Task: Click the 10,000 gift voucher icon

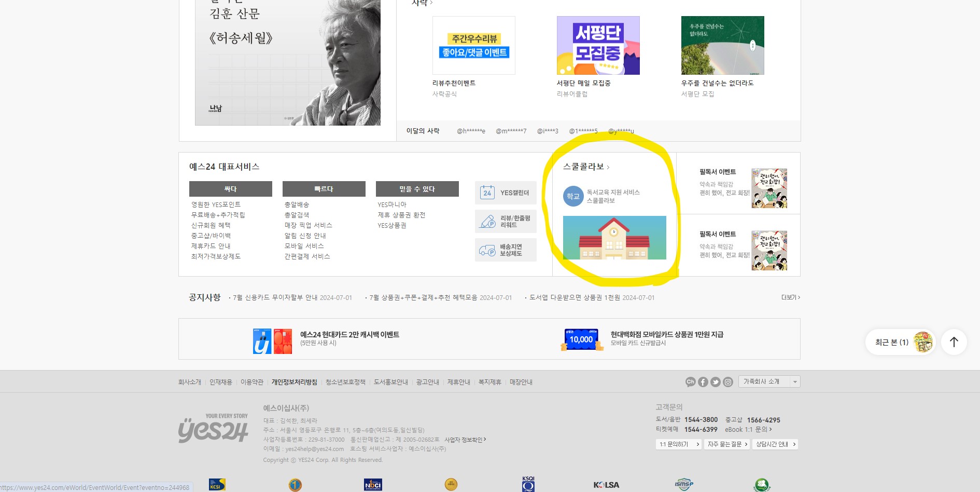Action: pos(582,339)
